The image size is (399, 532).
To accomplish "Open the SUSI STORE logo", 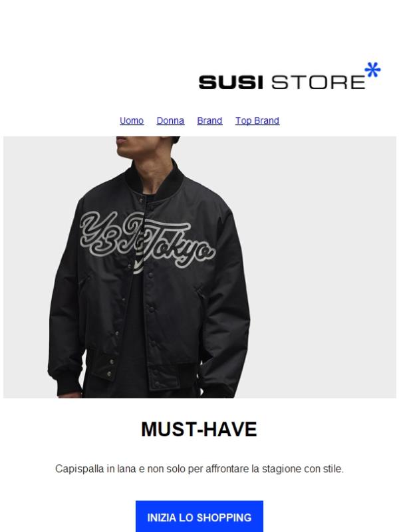I will (x=289, y=76).
